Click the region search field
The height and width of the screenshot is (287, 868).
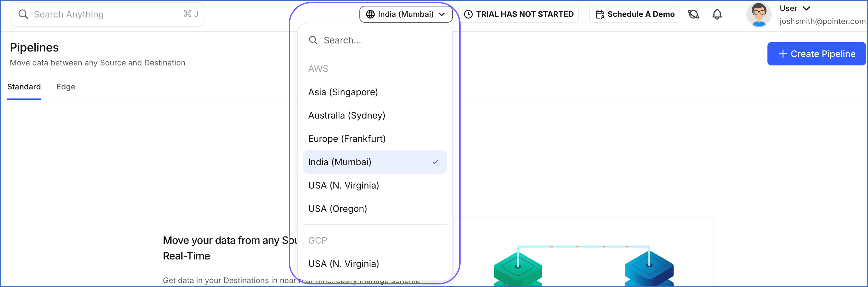(x=375, y=40)
